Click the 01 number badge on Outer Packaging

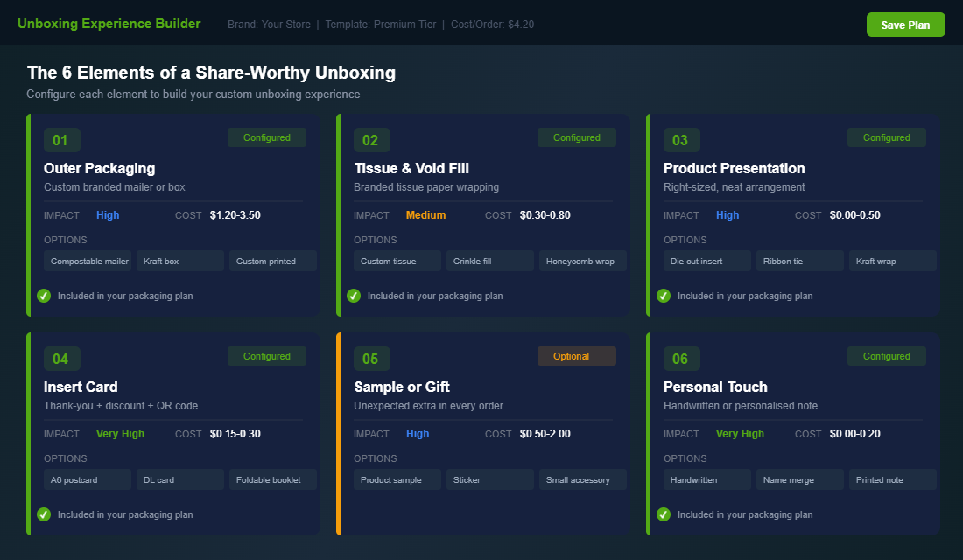pyautogui.click(x=61, y=140)
